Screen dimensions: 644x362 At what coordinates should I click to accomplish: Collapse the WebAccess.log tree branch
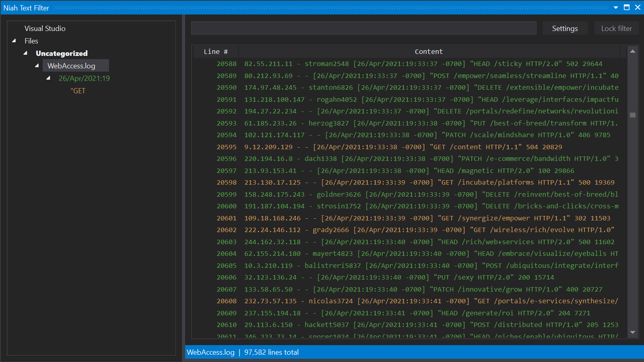(x=37, y=66)
